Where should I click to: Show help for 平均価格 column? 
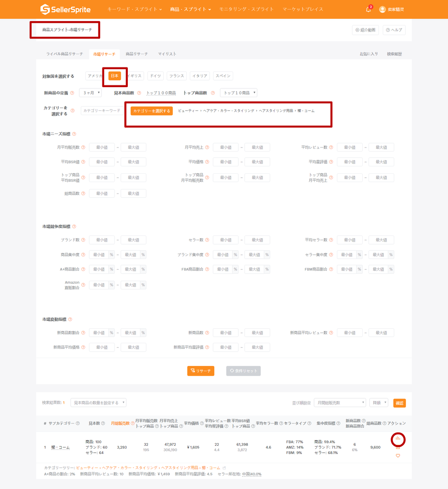(202, 423)
